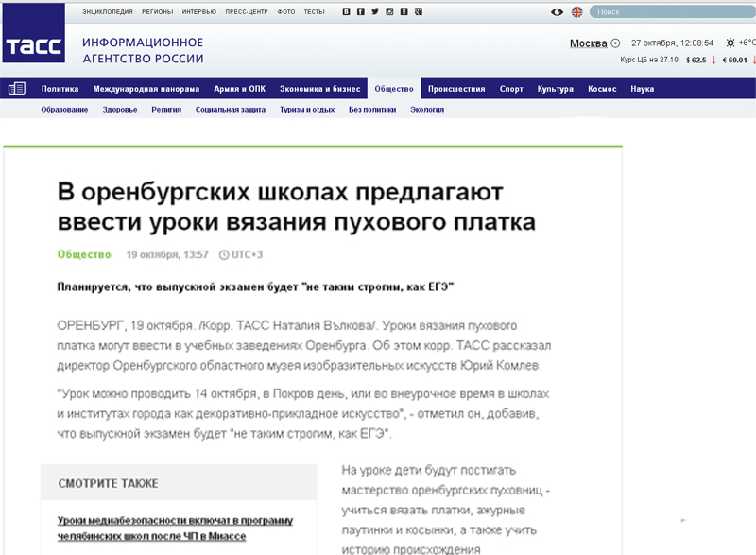Select the active Общество tab

(x=394, y=89)
